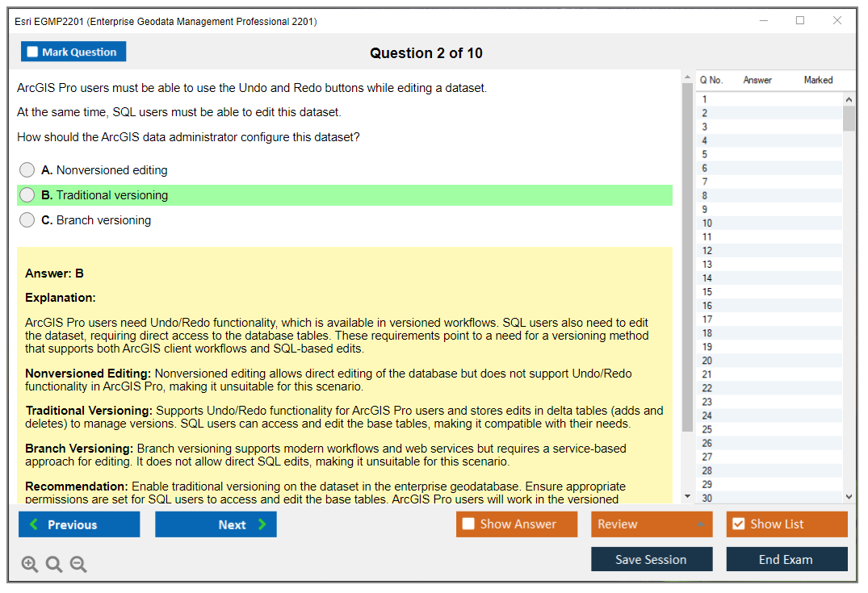This screenshot has width=868, height=593.
Task: Select question 29 in the list
Action: pos(769,485)
